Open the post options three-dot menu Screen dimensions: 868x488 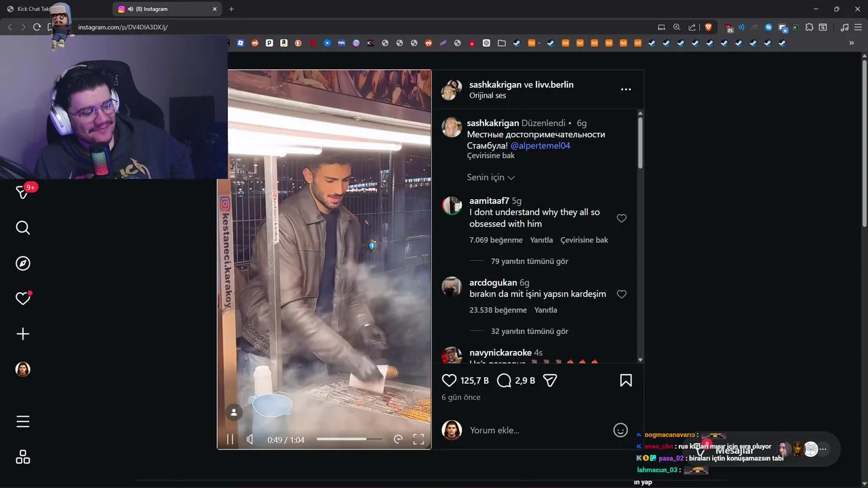626,89
